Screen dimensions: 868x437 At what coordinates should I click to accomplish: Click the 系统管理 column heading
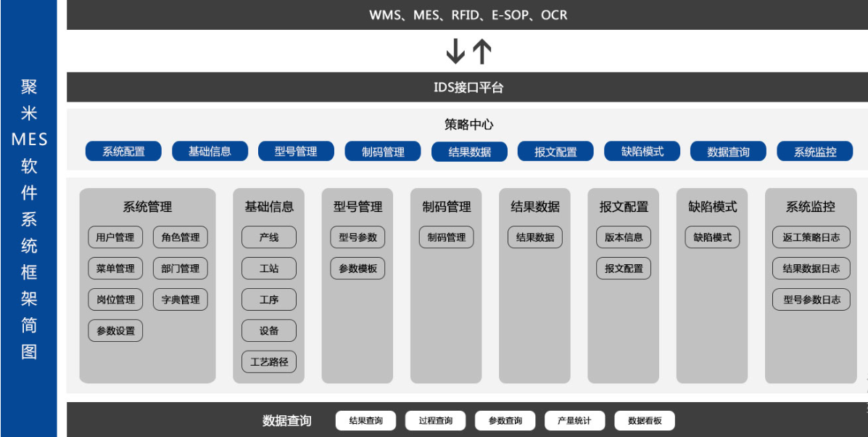point(147,207)
